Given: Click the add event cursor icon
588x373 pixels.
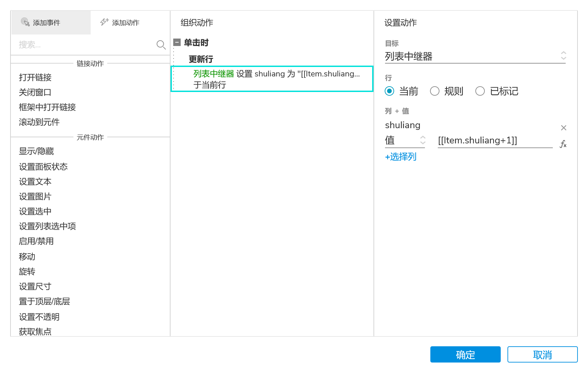Looking at the screenshot, I should point(25,22).
